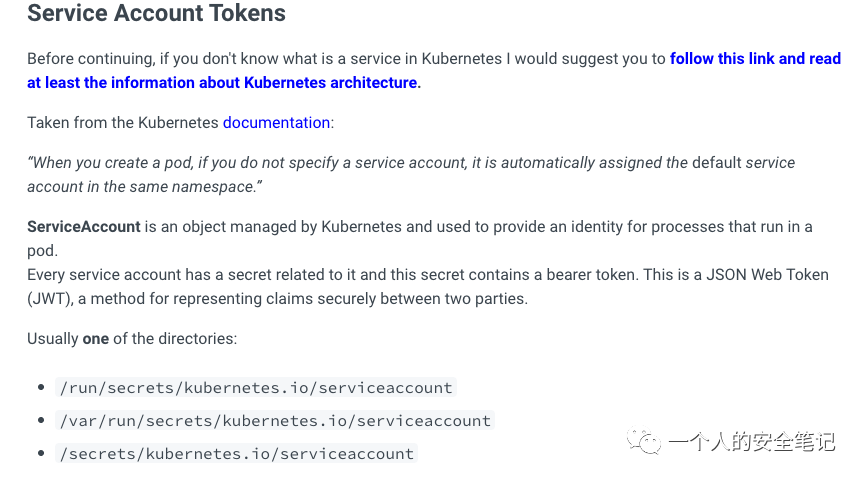Click the "JSON Web Token" text

(767, 275)
